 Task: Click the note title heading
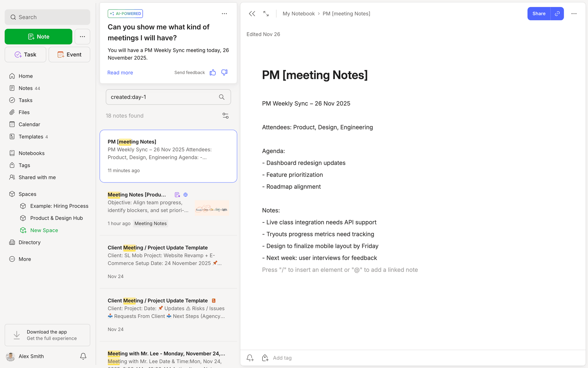pos(315,75)
